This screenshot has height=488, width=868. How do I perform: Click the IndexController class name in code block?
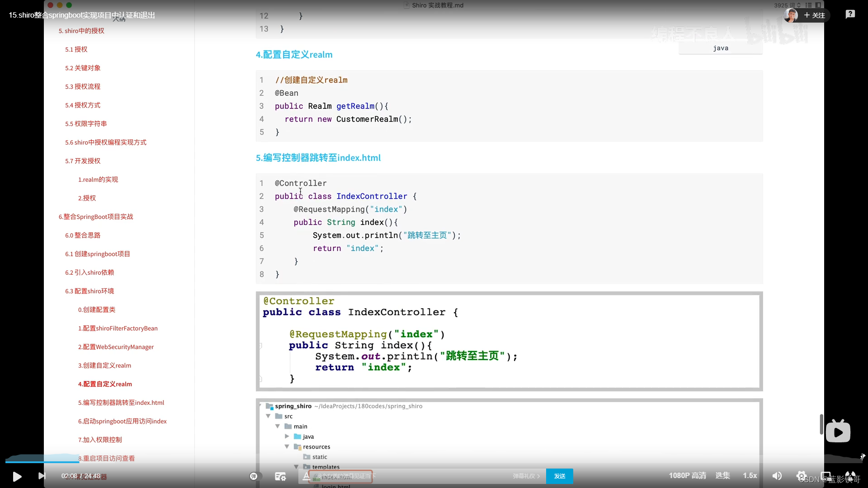coord(372,196)
